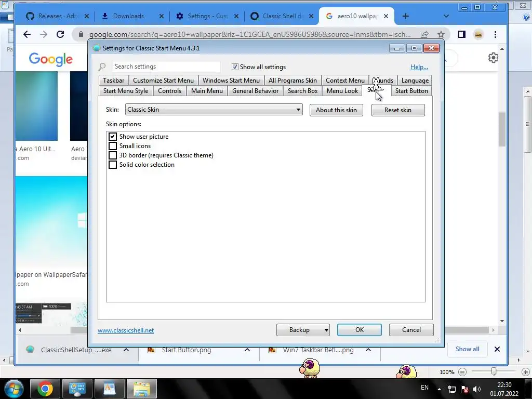Open the Customize Start Menu tab
Image resolution: width=532 pixels, height=399 pixels.
click(164, 81)
